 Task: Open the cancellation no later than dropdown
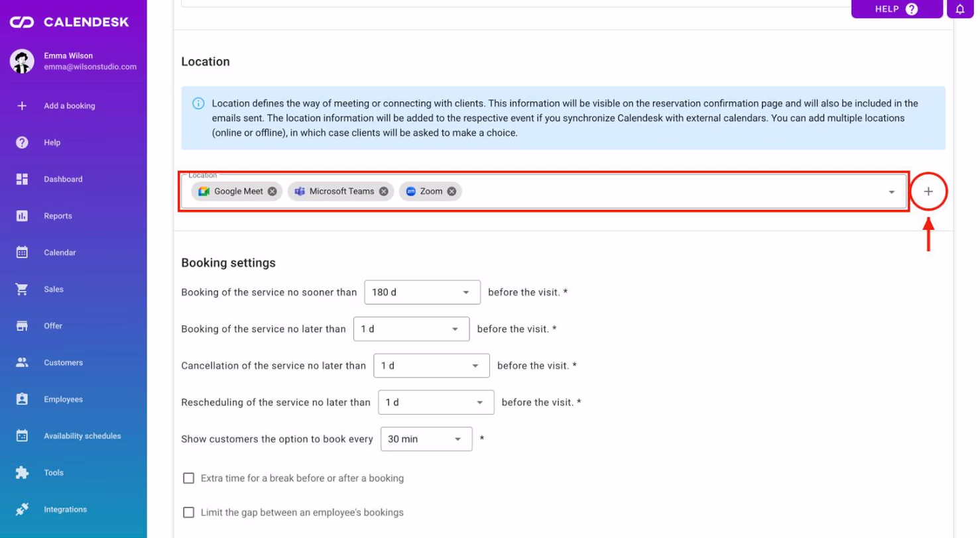432,366
